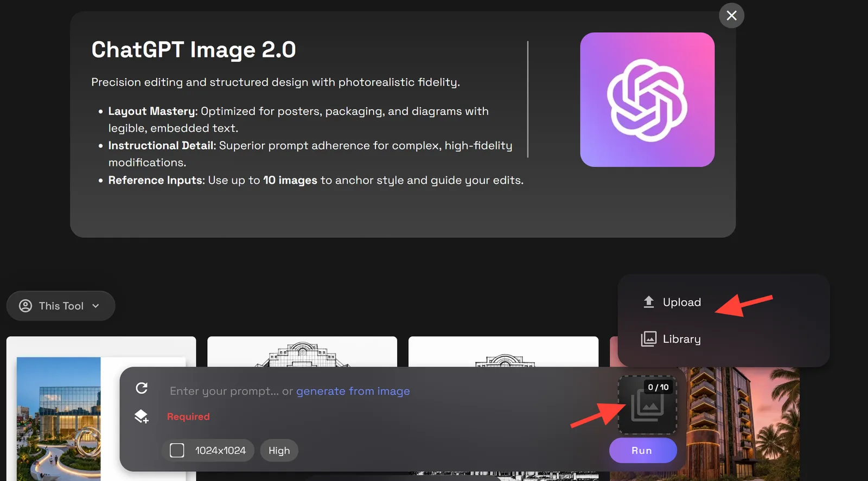The image size is (868, 481).
Task: Click the Instructional Detail bullet text
Action: [x=310, y=154]
